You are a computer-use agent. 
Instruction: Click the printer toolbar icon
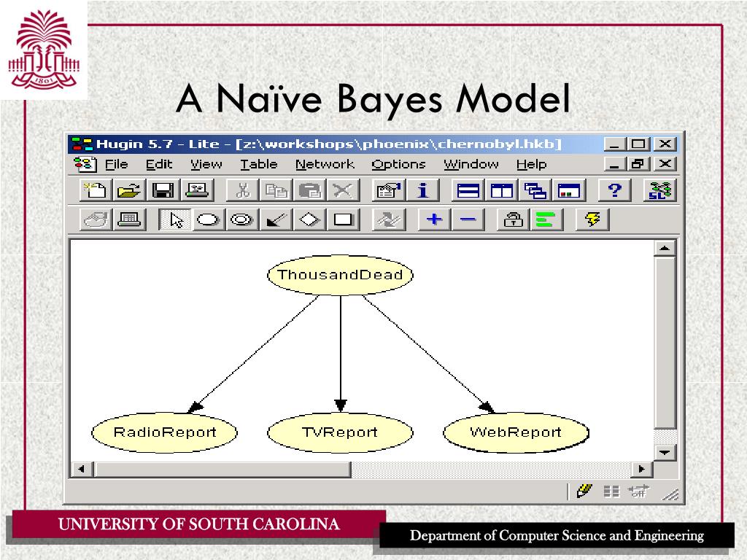point(129,219)
